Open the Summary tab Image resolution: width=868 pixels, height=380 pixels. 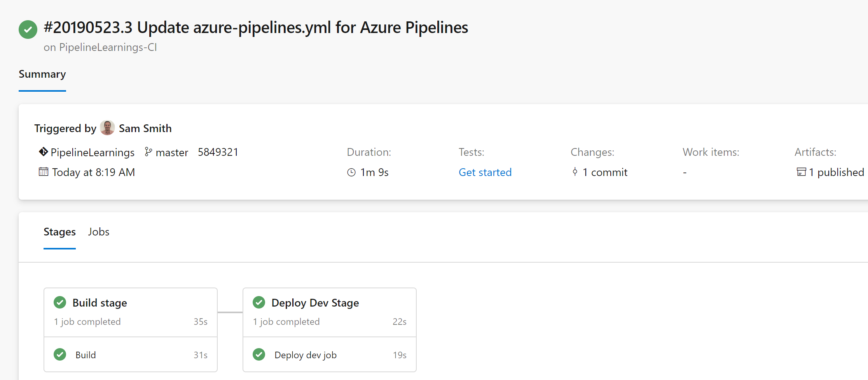(42, 74)
